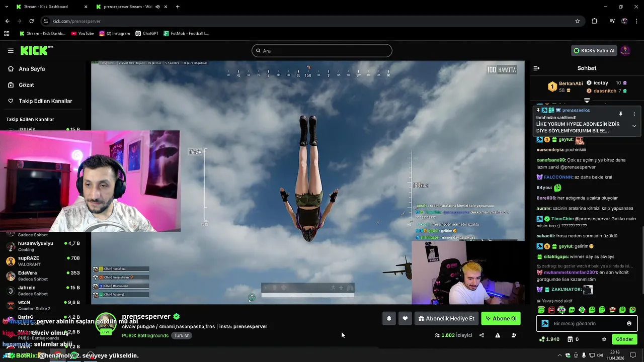The height and width of the screenshot is (362, 644).
Task: Reload the page
Action: [x=31, y=21]
